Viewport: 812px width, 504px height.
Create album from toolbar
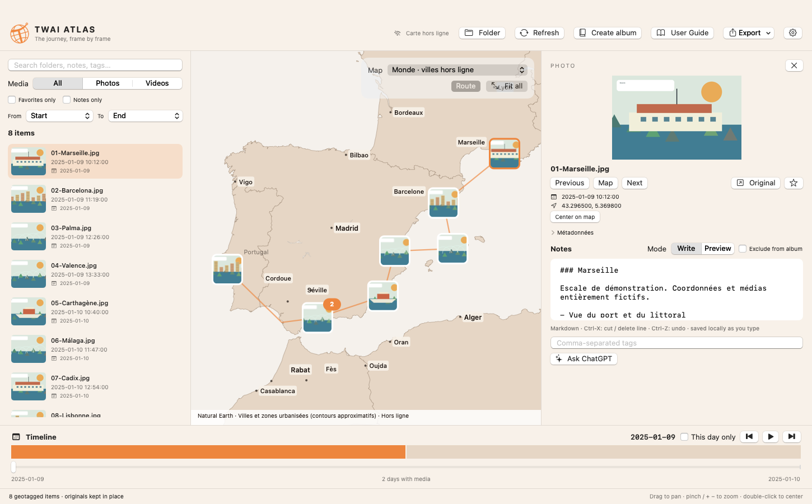click(608, 33)
